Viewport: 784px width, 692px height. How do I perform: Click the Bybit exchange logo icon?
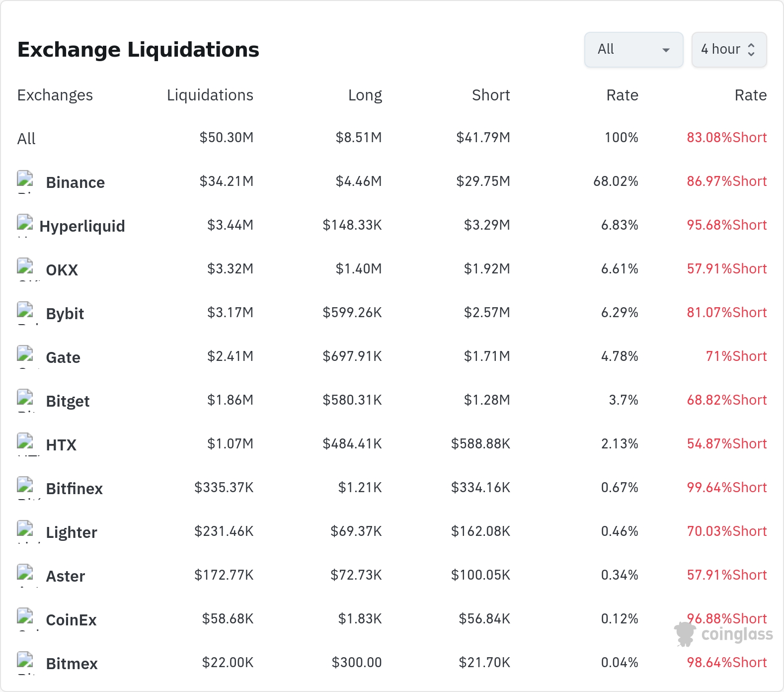pyautogui.click(x=25, y=313)
